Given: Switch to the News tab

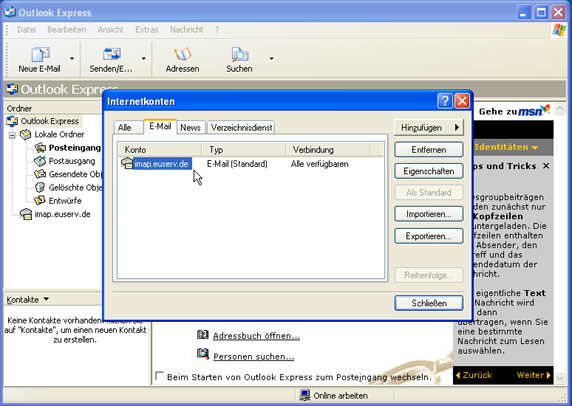Looking at the screenshot, I should click(x=190, y=128).
